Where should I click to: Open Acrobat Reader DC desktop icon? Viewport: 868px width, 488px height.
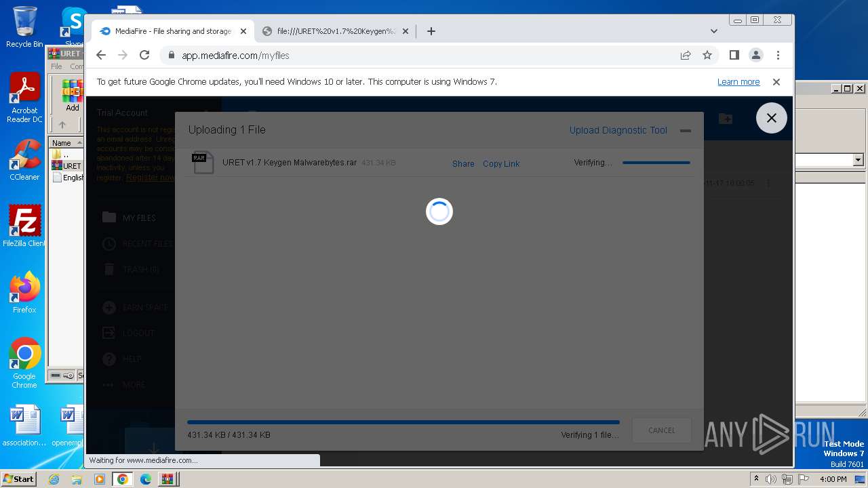(24, 98)
